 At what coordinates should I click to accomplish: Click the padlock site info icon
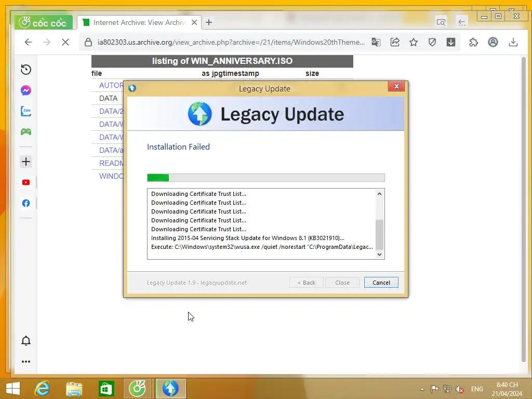(x=88, y=42)
